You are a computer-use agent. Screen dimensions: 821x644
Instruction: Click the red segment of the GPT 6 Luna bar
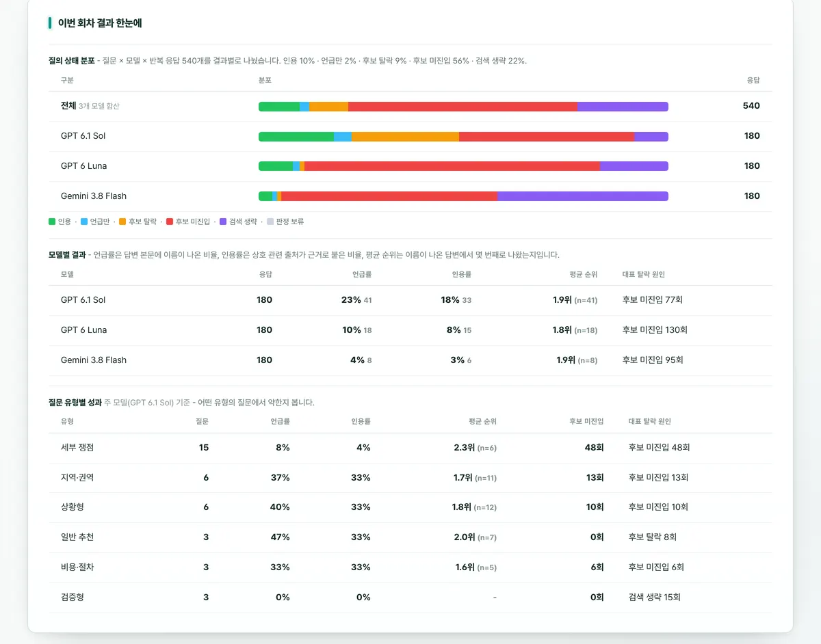[x=452, y=166]
